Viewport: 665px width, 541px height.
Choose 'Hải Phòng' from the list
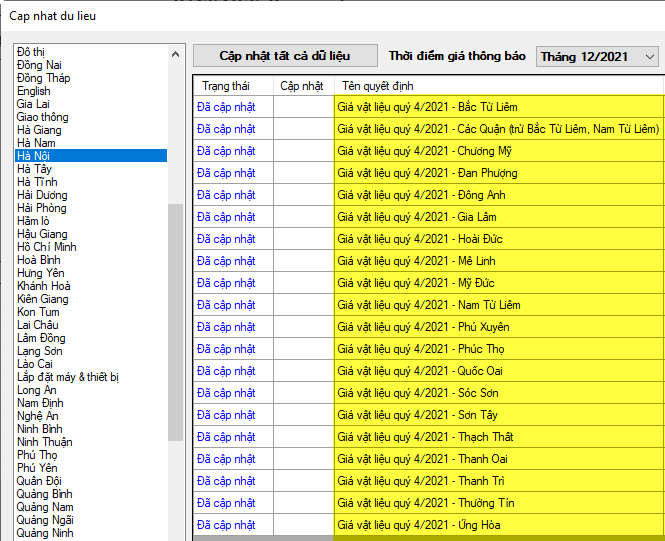pyautogui.click(x=42, y=208)
